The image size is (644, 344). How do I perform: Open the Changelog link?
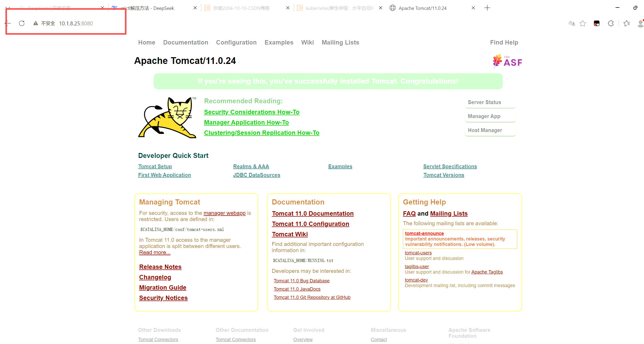[x=155, y=277]
